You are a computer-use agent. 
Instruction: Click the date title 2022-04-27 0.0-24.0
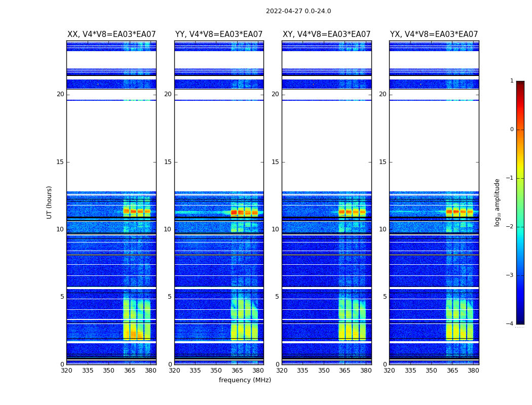click(298, 11)
